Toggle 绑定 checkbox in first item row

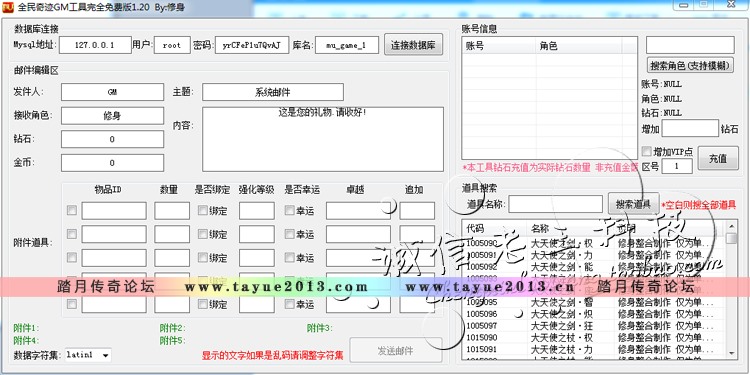(x=203, y=210)
